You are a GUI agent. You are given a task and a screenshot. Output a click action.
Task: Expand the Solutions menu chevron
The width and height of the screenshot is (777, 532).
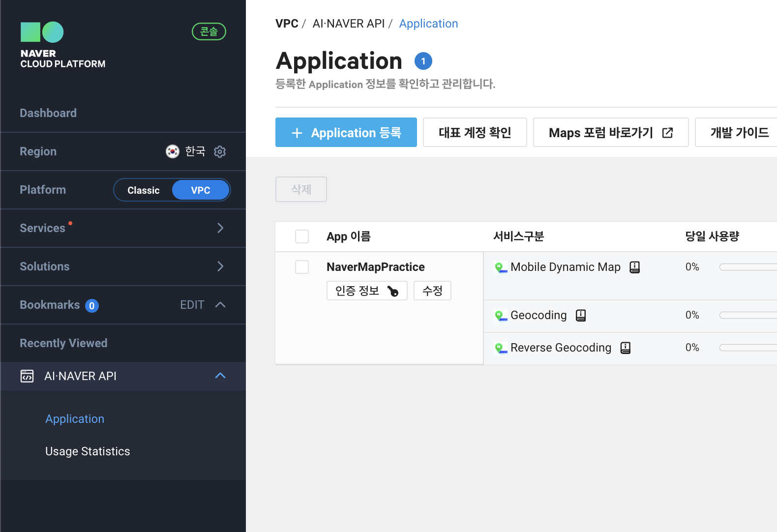[220, 266]
